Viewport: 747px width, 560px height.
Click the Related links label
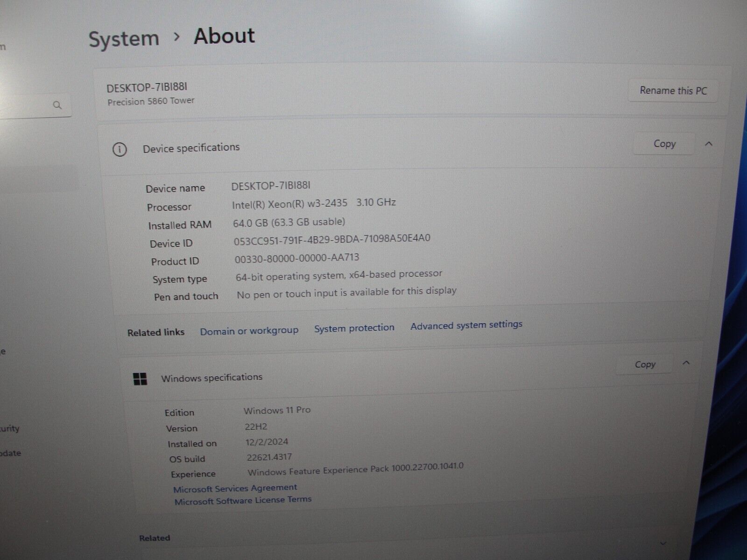(x=156, y=332)
